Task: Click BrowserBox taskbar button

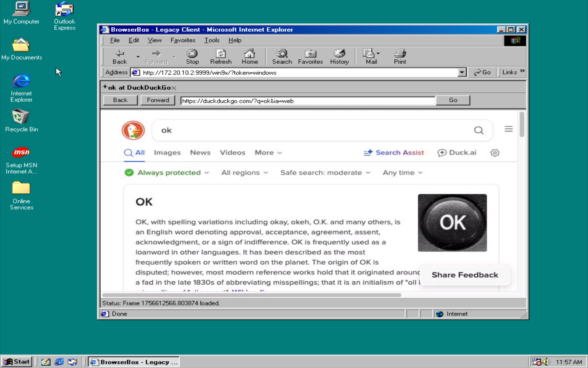Action: tap(133, 362)
